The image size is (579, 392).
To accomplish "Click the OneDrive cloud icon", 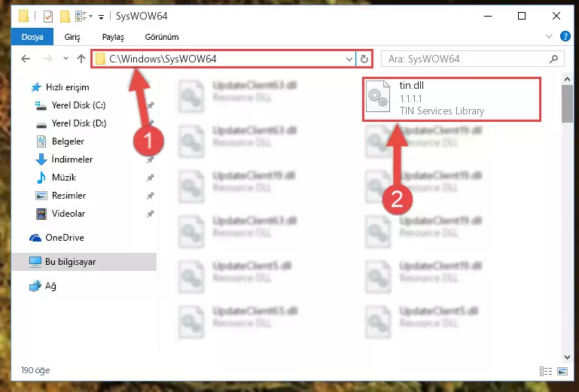I will click(35, 238).
